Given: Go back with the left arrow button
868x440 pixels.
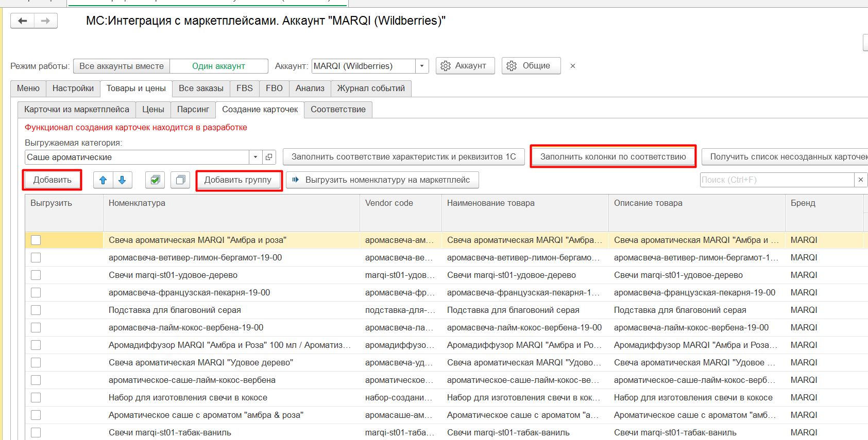Looking at the screenshot, I should pos(22,21).
